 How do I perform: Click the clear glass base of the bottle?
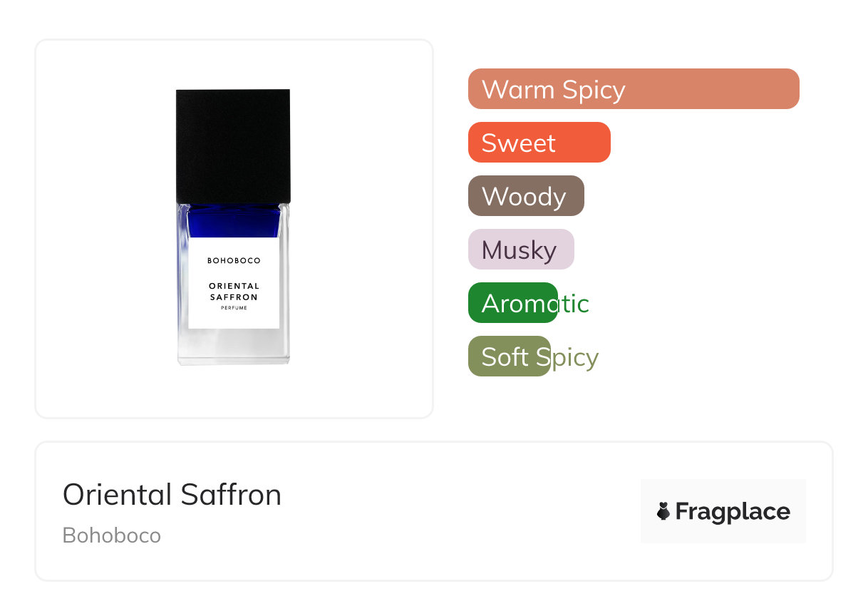(x=233, y=347)
